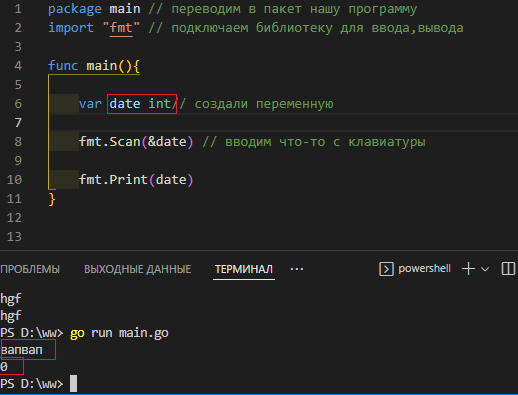This screenshot has height=395, width=518.
Task: Open the powershell terminal profile icon
Action: (x=386, y=269)
